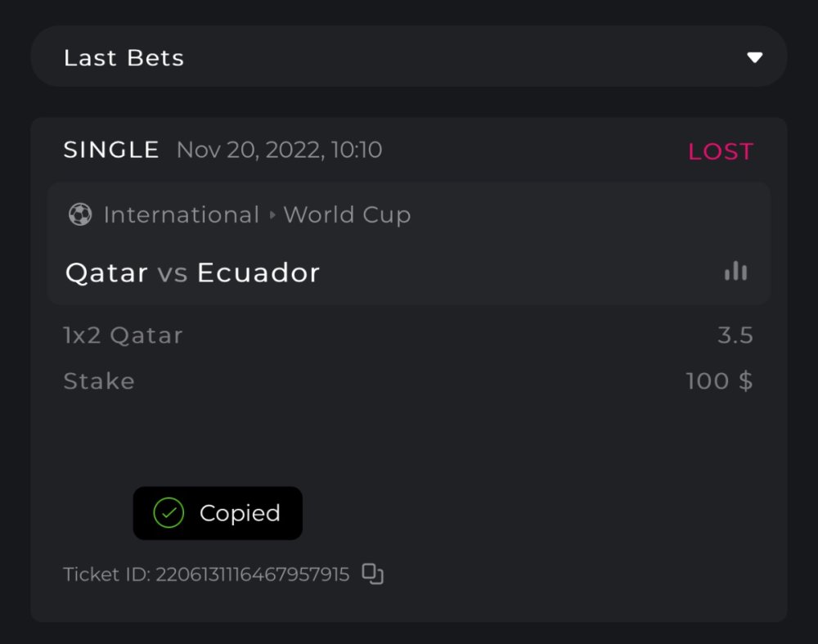Screen dimensions: 818x644
Task: Click the small arrow between International and World Cup
Action: (272, 215)
